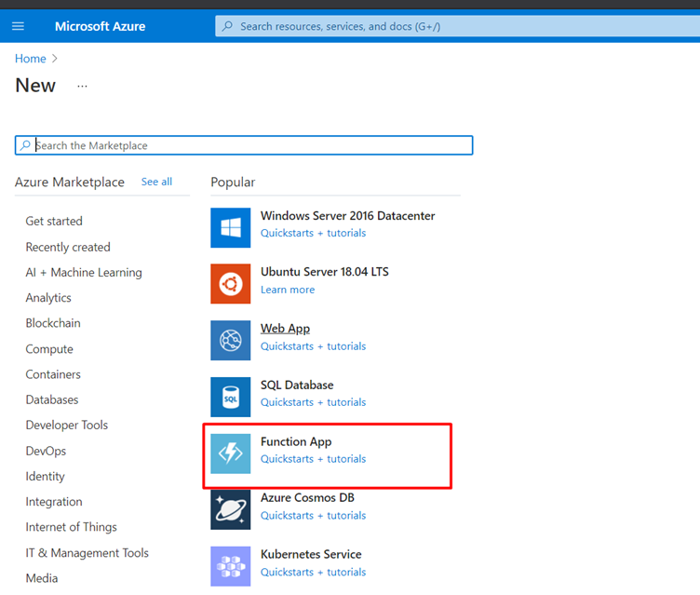
Task: Open Quickstarts + tutorials under SQL Database
Action: coord(314,402)
